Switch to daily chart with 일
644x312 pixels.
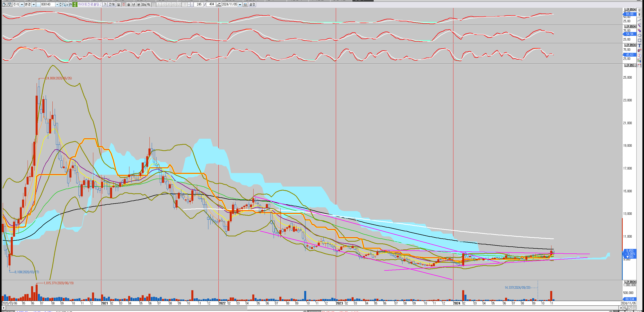119,5
